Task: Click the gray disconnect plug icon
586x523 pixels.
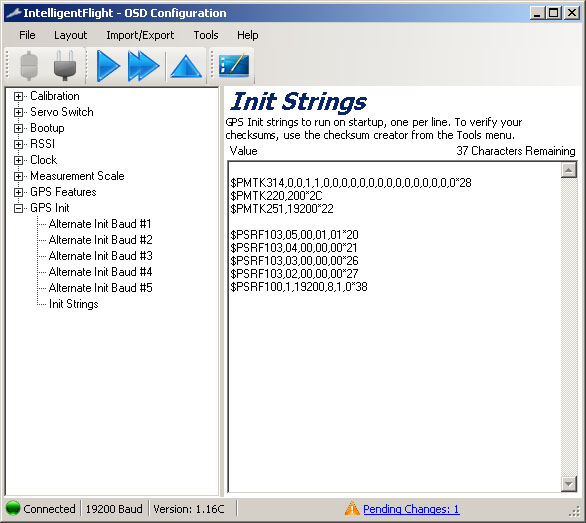Action: click(29, 66)
